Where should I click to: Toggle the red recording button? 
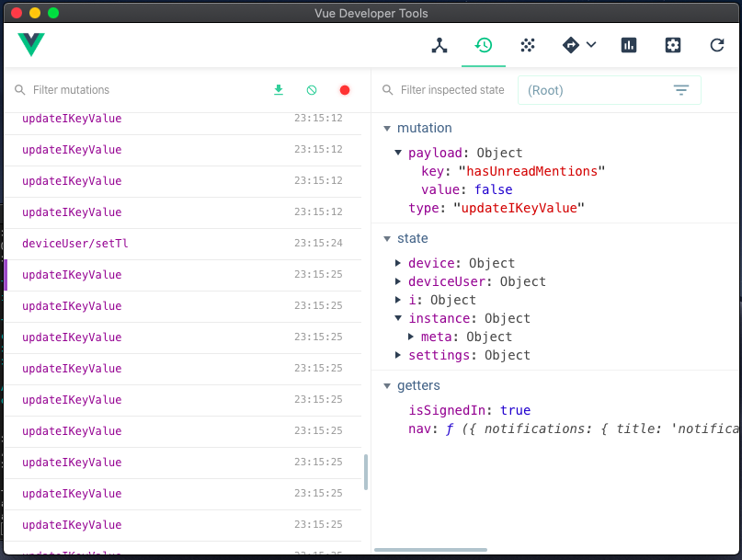click(345, 90)
